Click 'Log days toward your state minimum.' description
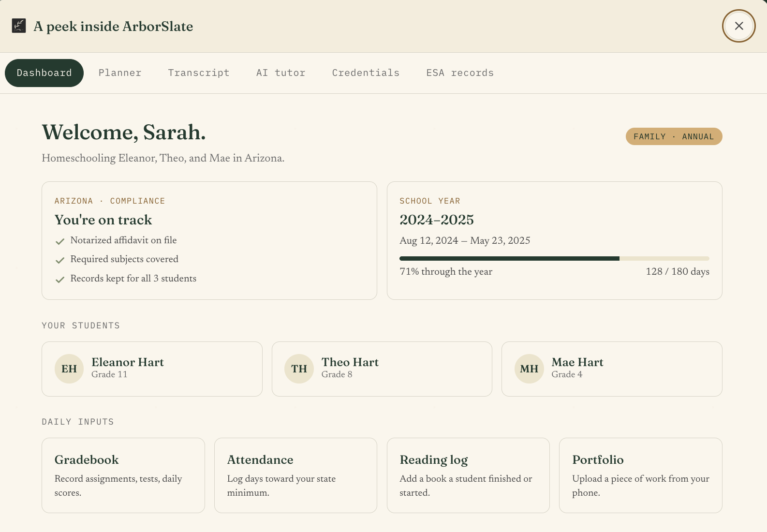 coord(281,486)
